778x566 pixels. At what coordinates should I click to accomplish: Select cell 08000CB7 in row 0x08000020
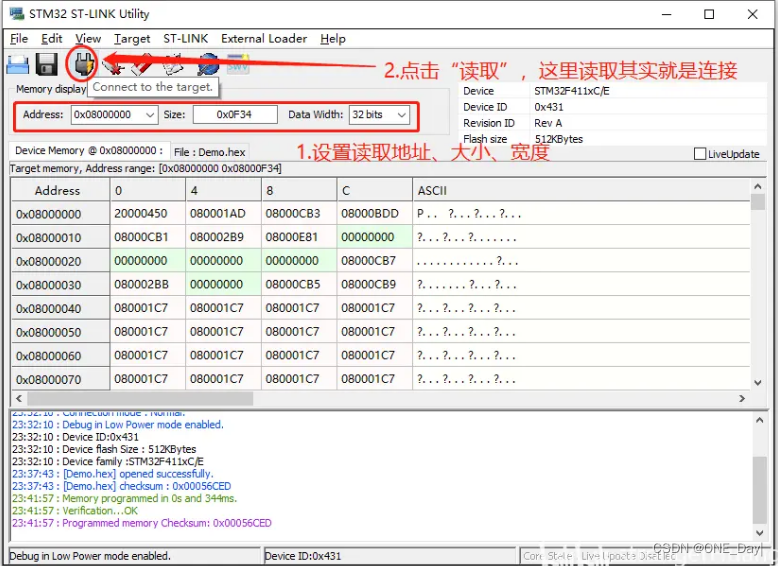click(375, 261)
